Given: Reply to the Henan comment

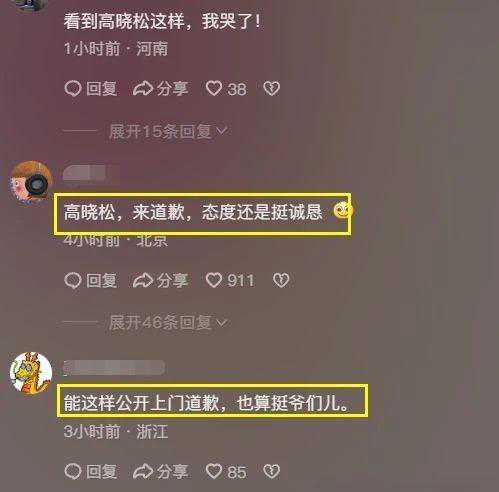Looking at the screenshot, I should pyautogui.click(x=91, y=89).
